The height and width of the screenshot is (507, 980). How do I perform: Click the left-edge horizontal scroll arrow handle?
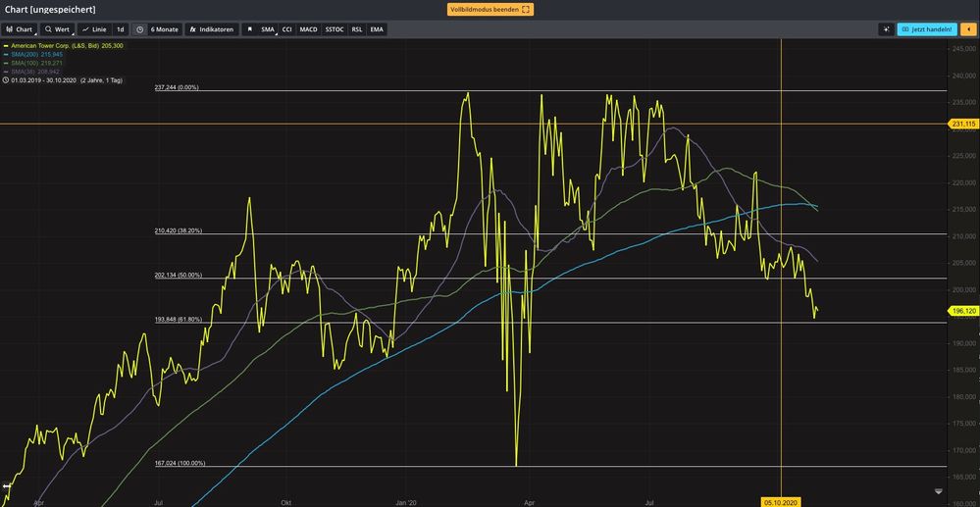coord(6,484)
